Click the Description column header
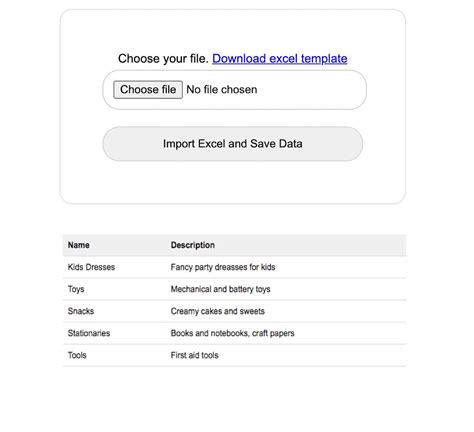The height and width of the screenshot is (432, 474). click(x=193, y=245)
